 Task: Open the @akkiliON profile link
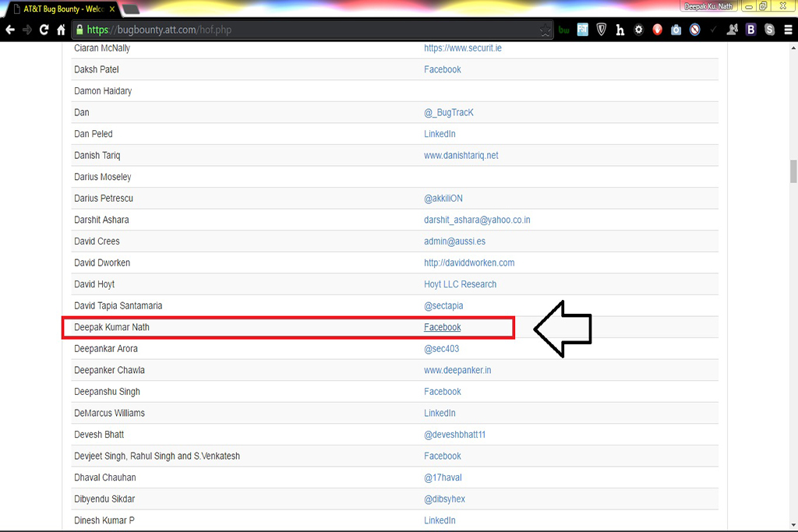[x=443, y=199]
